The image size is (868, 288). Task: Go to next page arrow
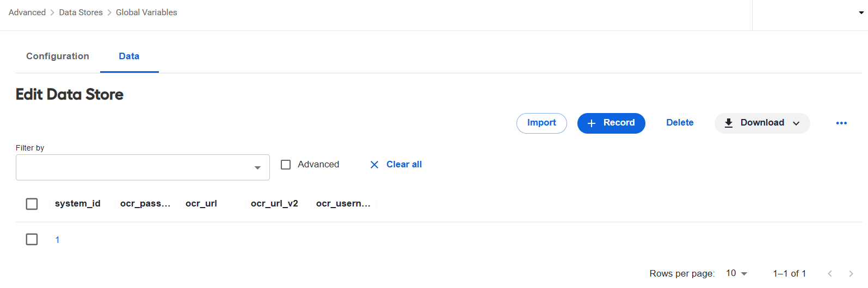(x=851, y=274)
